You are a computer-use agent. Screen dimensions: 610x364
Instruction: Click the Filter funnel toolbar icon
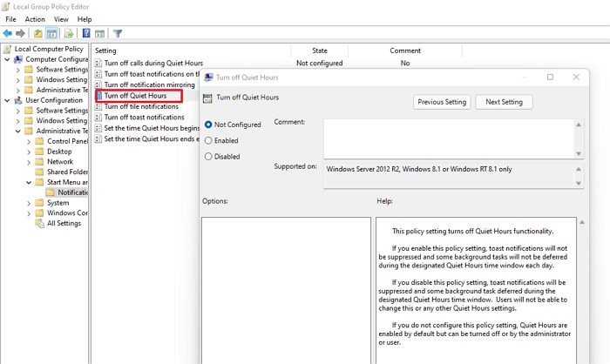[x=118, y=33]
